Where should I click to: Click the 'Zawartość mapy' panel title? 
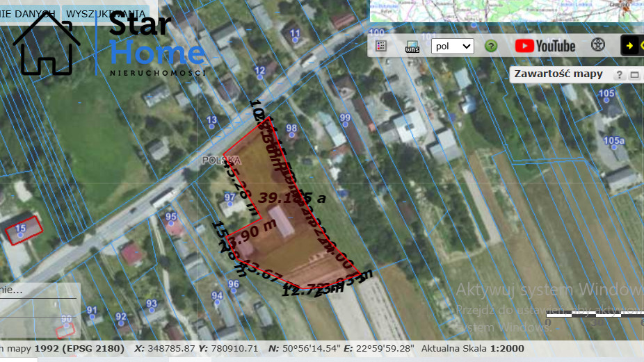pos(558,74)
